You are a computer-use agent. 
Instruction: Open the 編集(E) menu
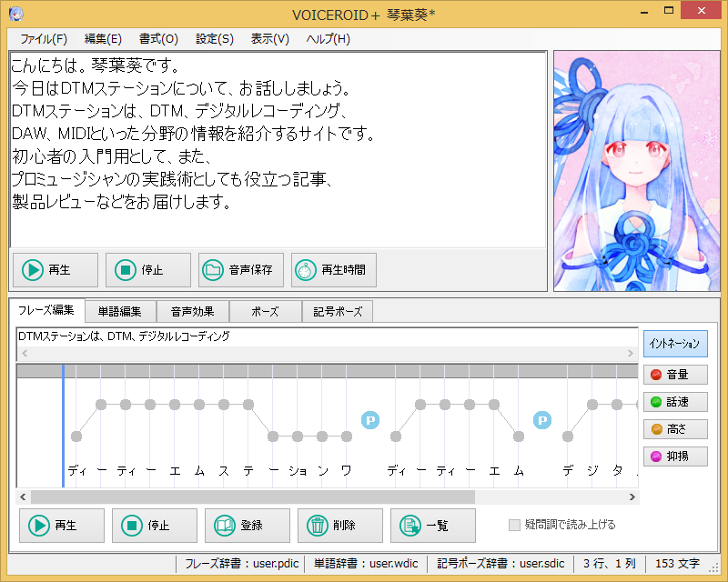[103, 39]
